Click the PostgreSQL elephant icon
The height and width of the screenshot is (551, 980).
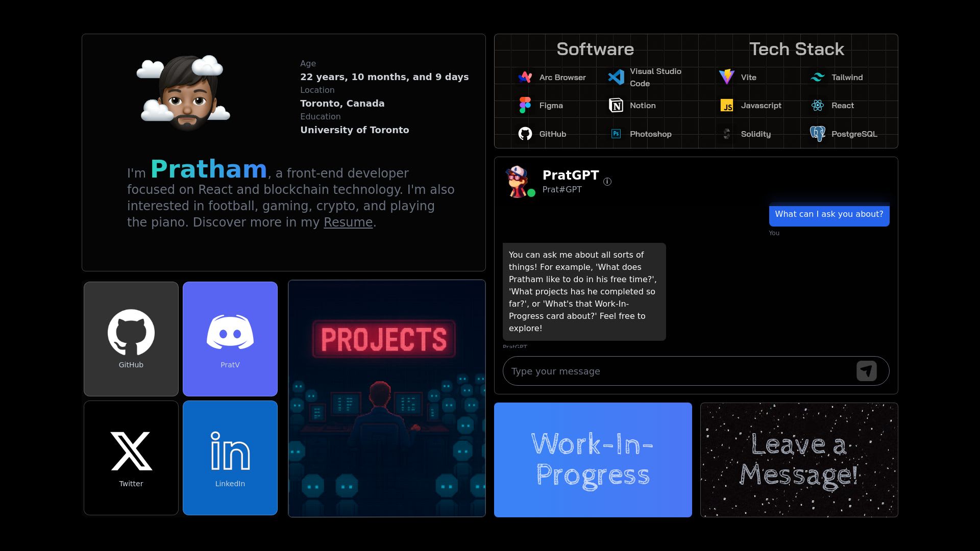point(818,134)
